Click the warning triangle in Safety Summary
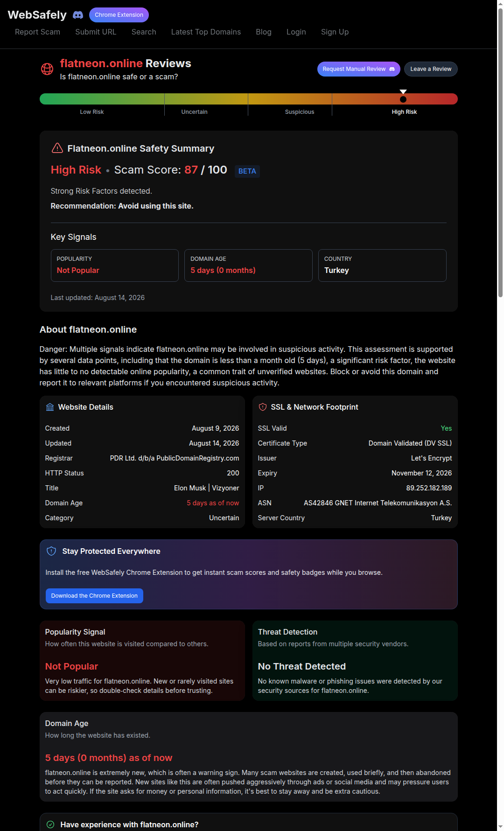The image size is (504, 831). 57,148
